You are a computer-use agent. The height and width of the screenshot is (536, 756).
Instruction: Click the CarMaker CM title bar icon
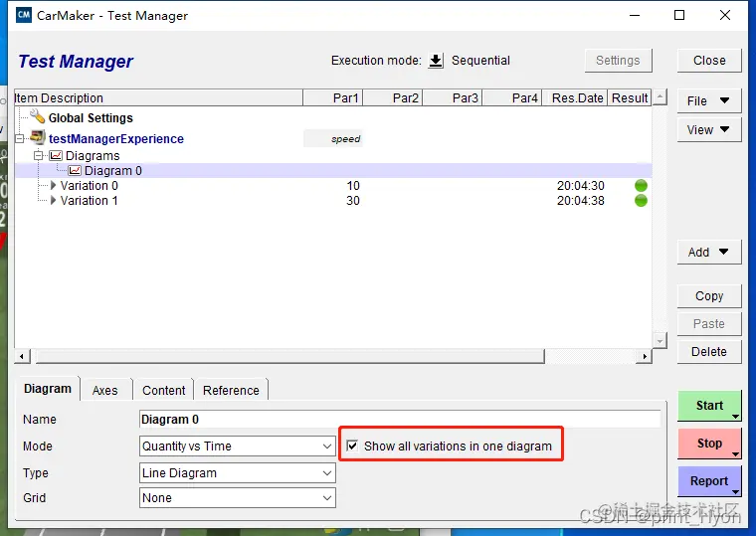(x=23, y=15)
